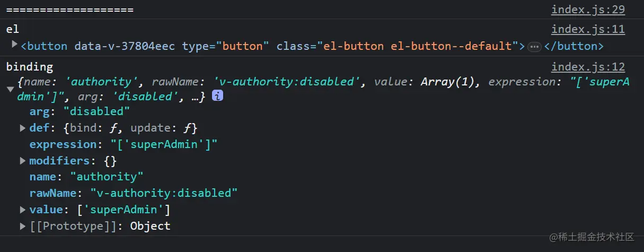Expand the [[Prototype]] Object entry

(x=22, y=226)
